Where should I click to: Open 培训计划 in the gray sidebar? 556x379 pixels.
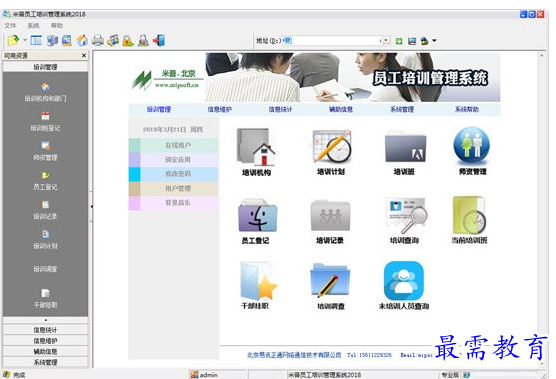click(x=45, y=240)
